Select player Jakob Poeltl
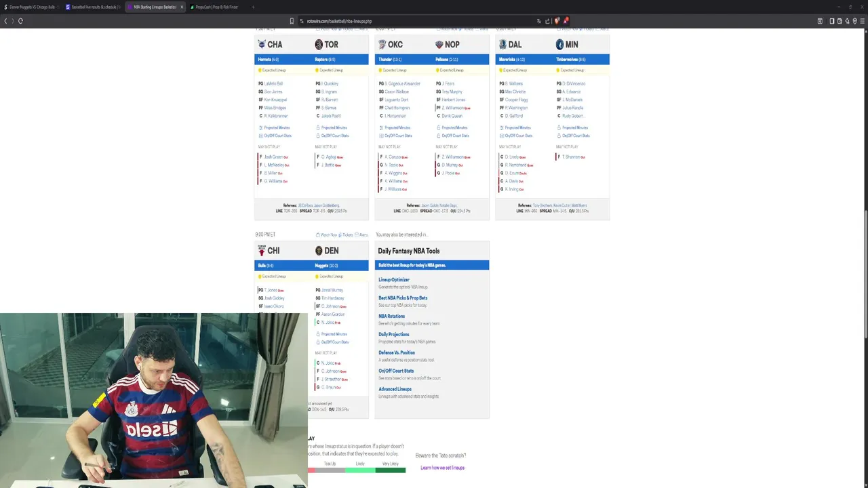Image resolution: width=868 pixels, height=488 pixels. click(x=331, y=116)
